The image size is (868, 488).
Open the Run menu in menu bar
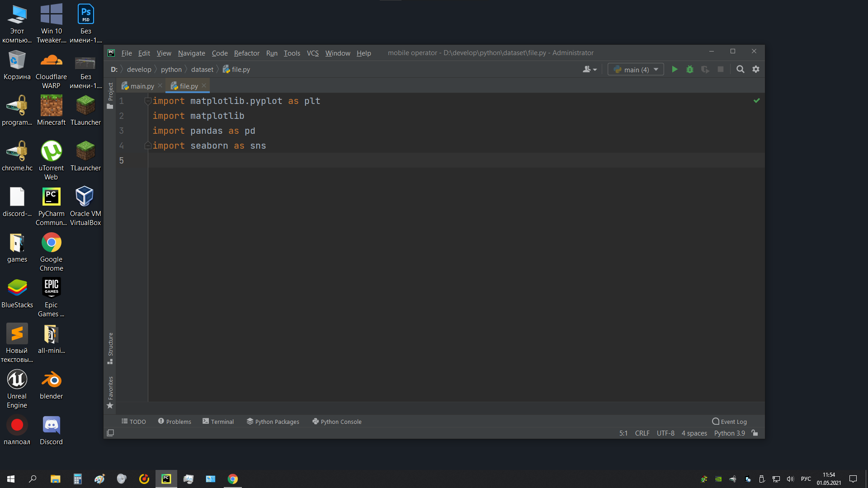point(271,52)
